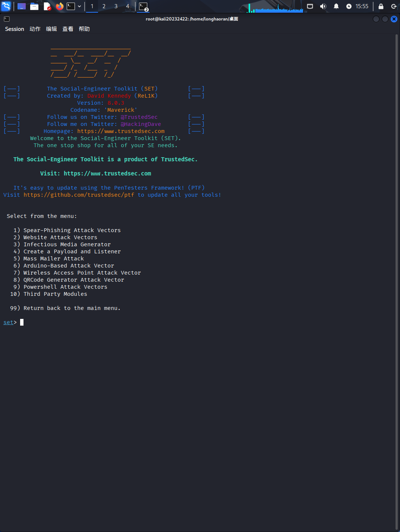Image resolution: width=400 pixels, height=532 pixels.
Task: Switch to workspace 1
Action: [x=92, y=6]
